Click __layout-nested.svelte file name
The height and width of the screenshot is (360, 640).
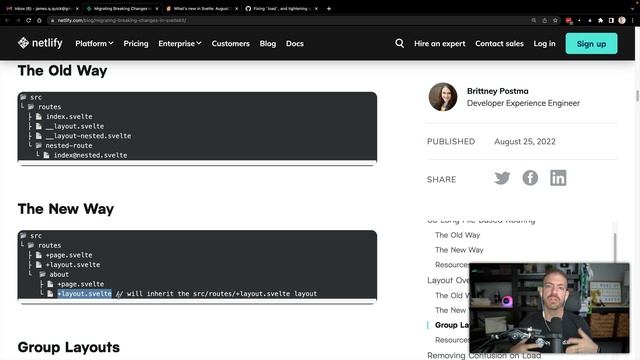click(x=89, y=136)
